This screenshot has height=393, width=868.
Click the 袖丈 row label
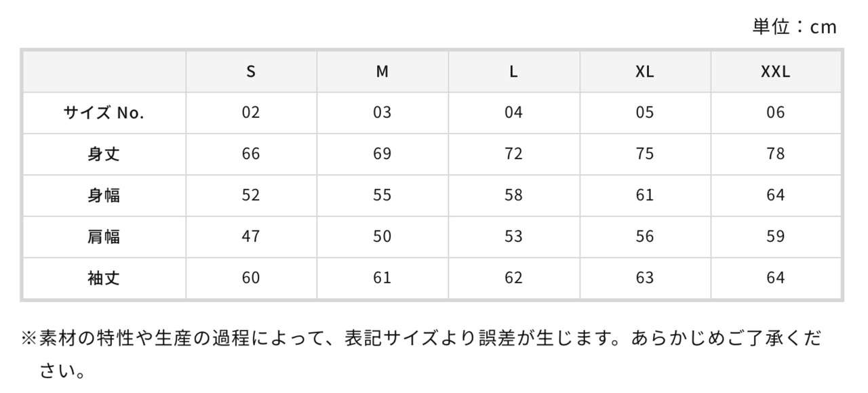[104, 278]
